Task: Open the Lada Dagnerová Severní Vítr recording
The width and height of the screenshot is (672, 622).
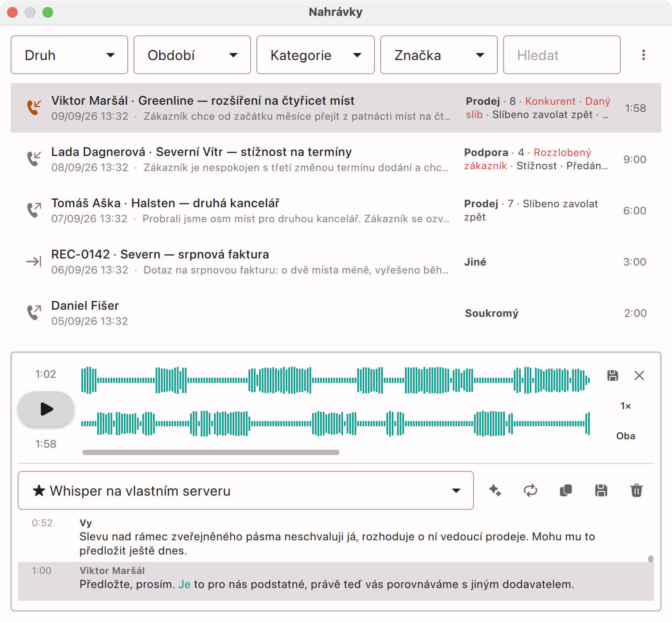Action: [x=336, y=159]
